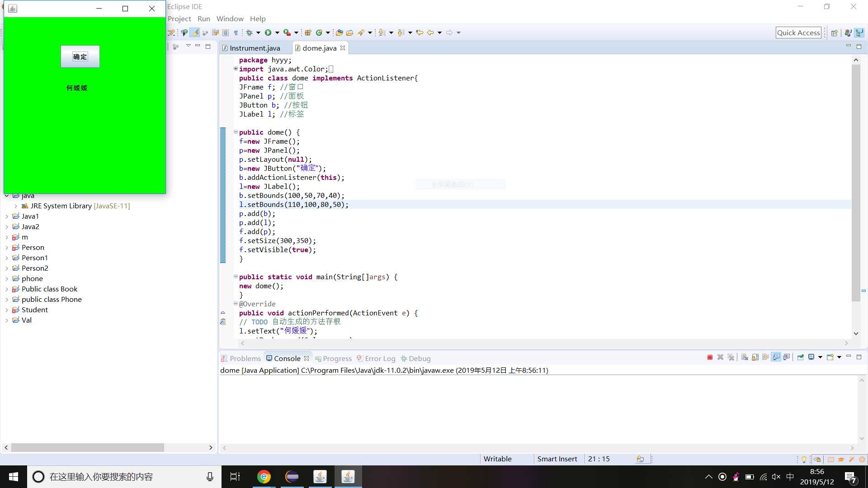Open the New Java Class dropdown arrow
The height and width of the screenshot is (488, 868).
(328, 33)
